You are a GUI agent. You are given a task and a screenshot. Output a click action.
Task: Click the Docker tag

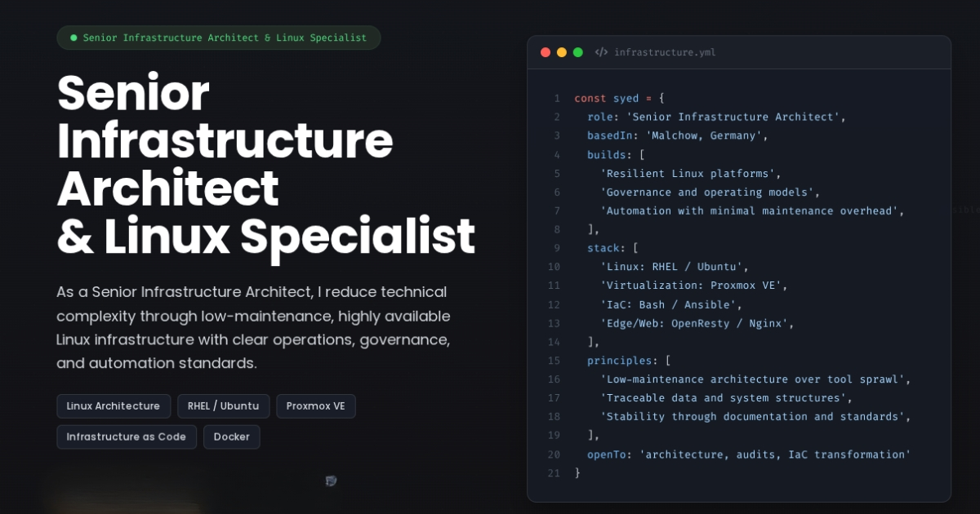(232, 436)
